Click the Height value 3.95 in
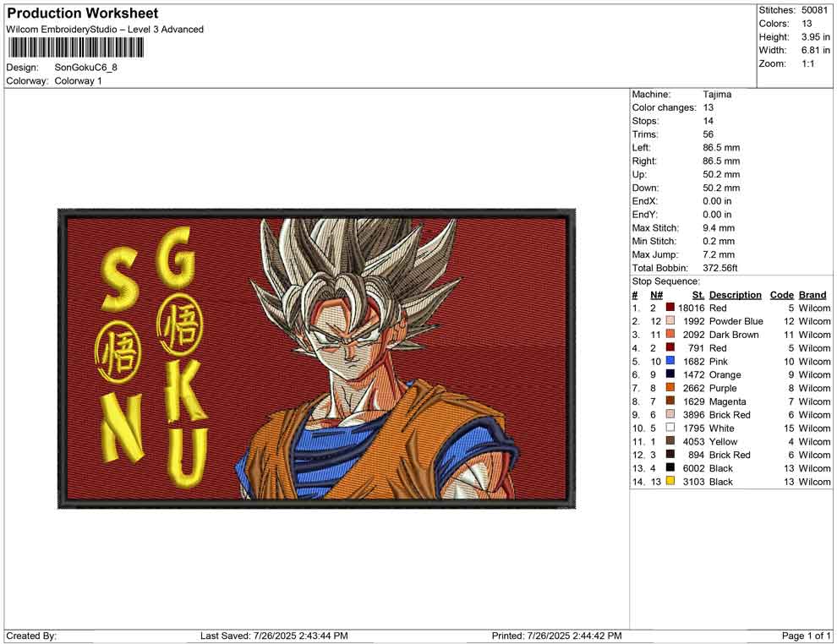The image size is (837, 644). [x=816, y=37]
